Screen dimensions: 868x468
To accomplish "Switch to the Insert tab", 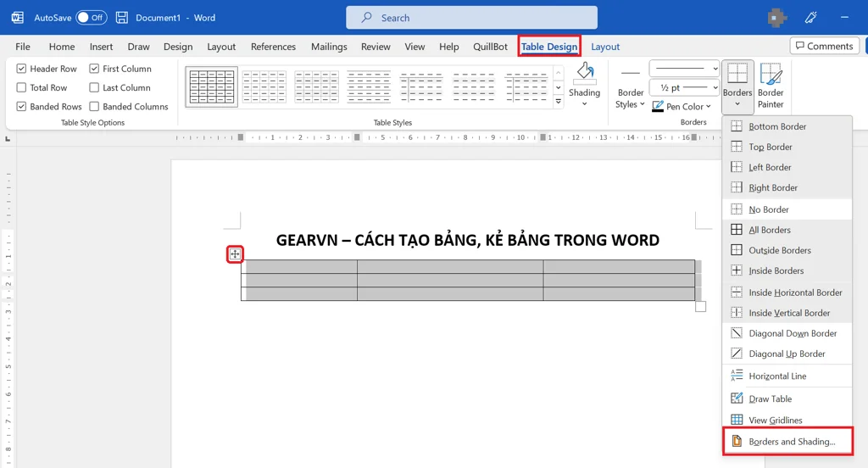I will point(101,47).
